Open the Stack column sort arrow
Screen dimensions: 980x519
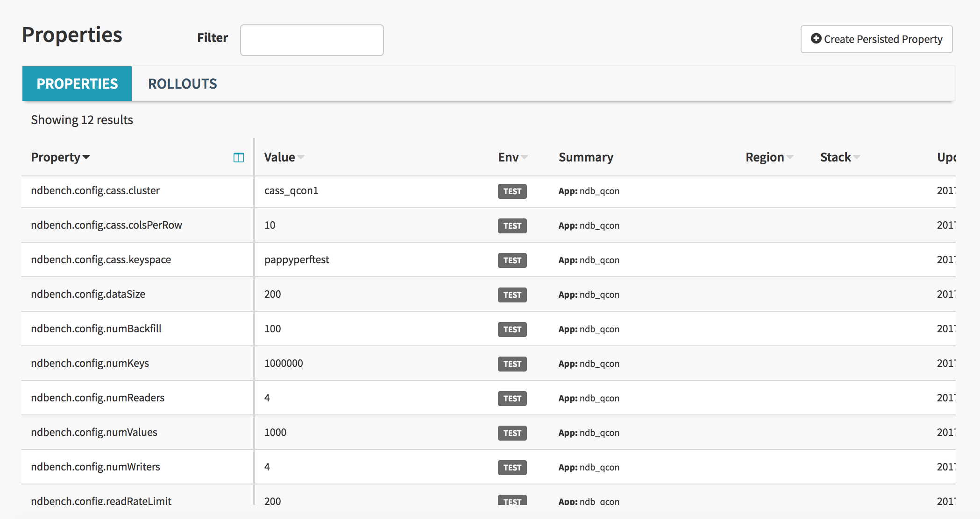857,157
